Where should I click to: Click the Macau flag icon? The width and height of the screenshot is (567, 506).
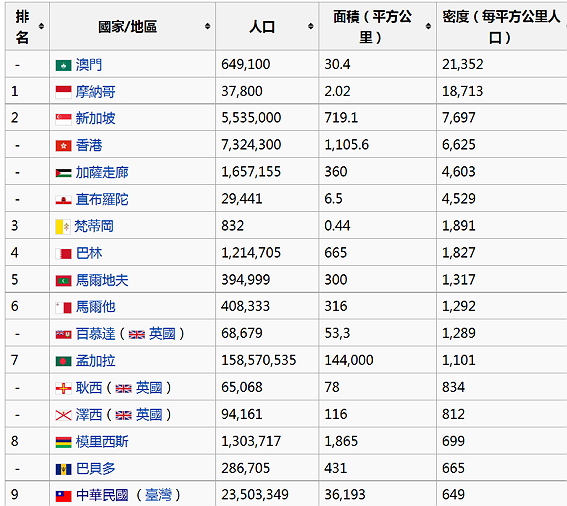point(63,65)
